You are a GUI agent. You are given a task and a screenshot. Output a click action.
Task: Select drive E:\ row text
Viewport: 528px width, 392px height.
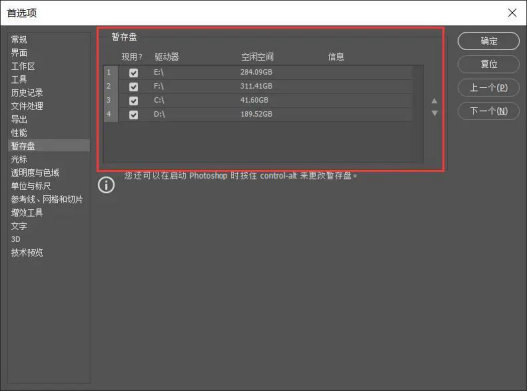pos(159,72)
